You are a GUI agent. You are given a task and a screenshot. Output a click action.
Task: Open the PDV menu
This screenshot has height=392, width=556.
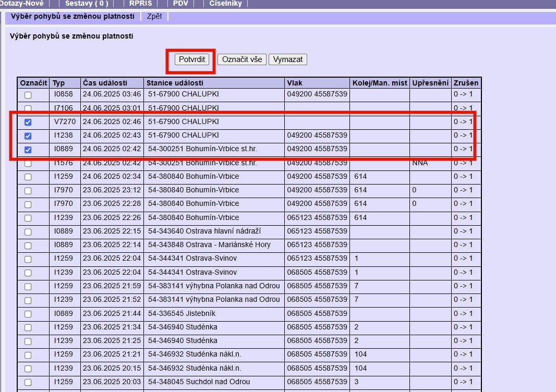click(x=180, y=3)
